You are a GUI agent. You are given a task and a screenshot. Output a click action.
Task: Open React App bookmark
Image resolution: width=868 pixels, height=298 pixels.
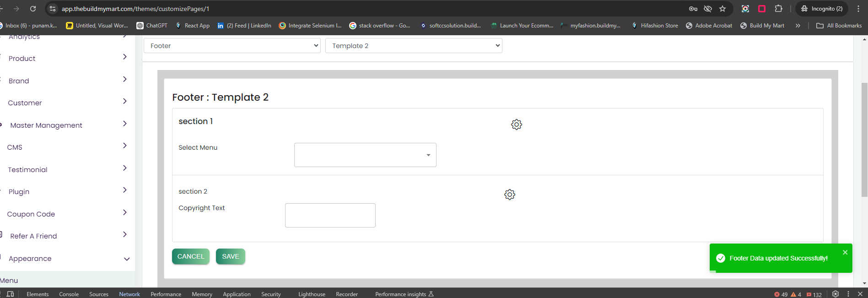click(x=193, y=26)
